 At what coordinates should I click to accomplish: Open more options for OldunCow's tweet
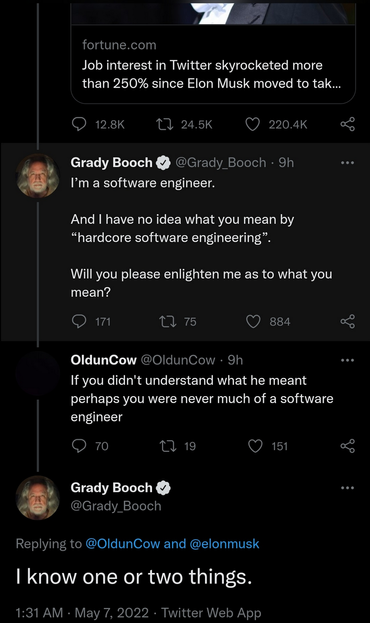tap(347, 360)
